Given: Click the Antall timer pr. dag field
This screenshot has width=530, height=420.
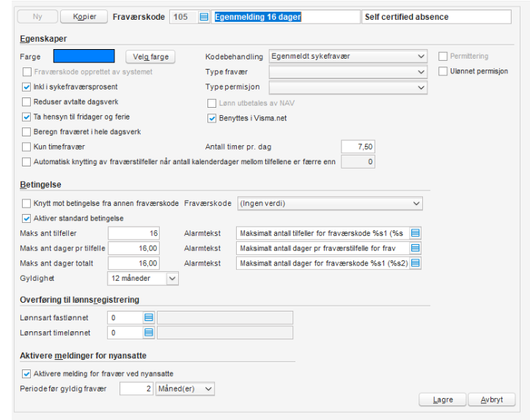Looking at the screenshot, I should 359,147.
